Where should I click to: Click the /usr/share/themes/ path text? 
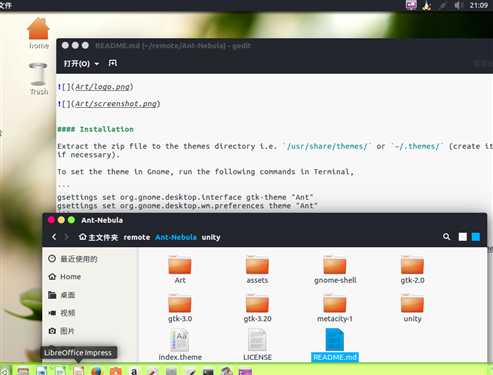(327, 146)
